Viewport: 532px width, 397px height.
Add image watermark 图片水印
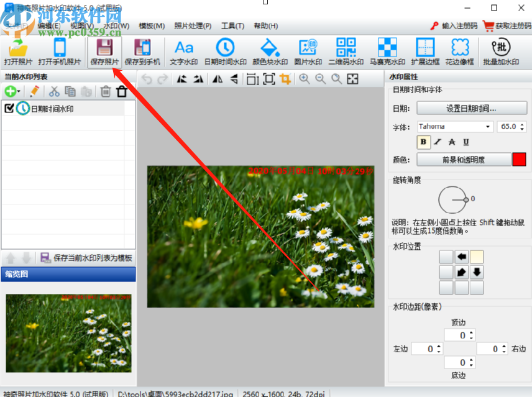(308, 52)
